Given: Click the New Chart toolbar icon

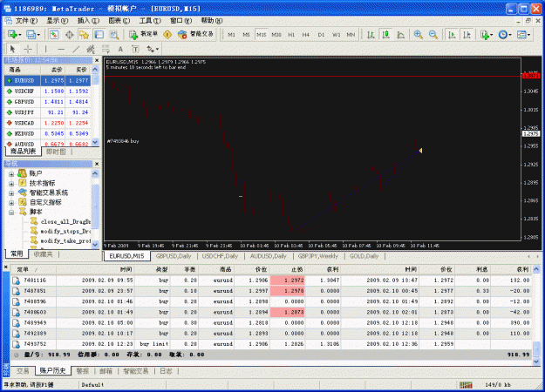Looking at the screenshot, I should click(12, 34).
